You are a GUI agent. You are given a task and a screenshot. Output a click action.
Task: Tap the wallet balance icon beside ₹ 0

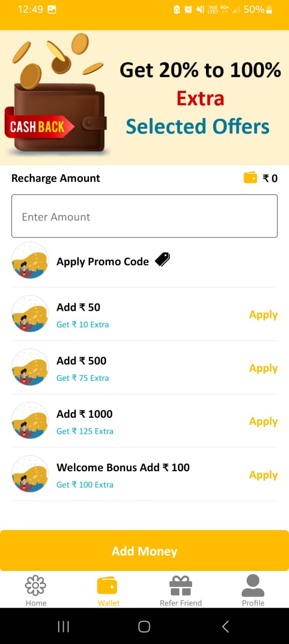coord(250,178)
